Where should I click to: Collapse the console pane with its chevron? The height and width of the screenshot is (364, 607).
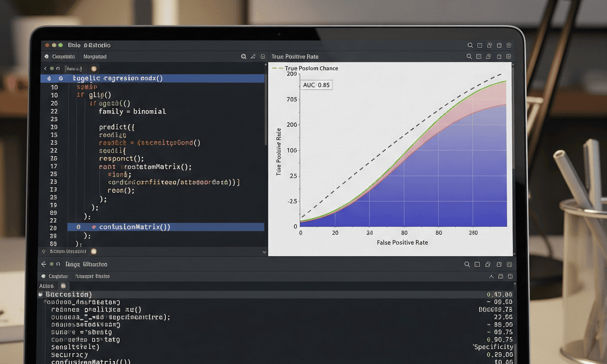pyautogui.click(x=491, y=276)
